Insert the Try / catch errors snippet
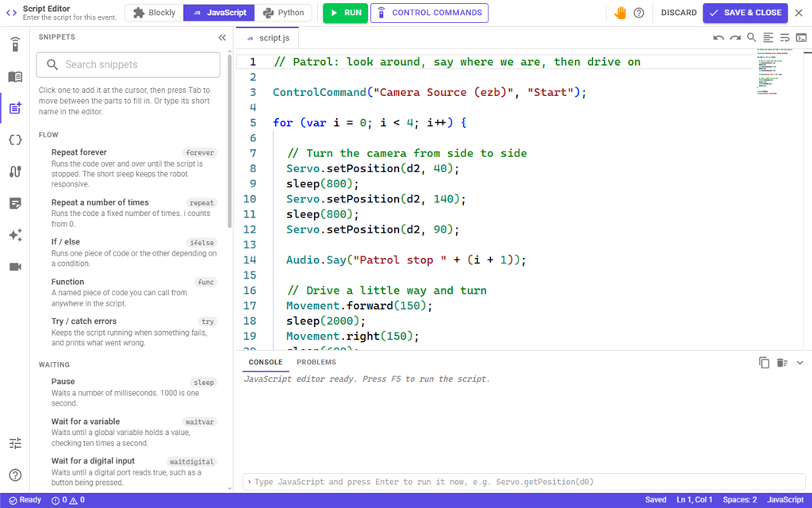Viewport: 812px width, 508px height. (x=128, y=332)
